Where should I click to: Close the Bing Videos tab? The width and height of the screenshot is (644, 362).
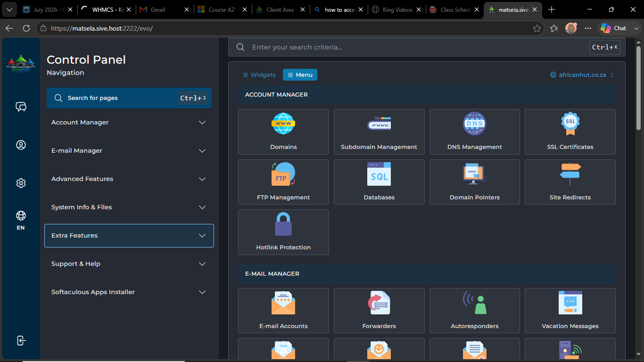[x=418, y=9]
